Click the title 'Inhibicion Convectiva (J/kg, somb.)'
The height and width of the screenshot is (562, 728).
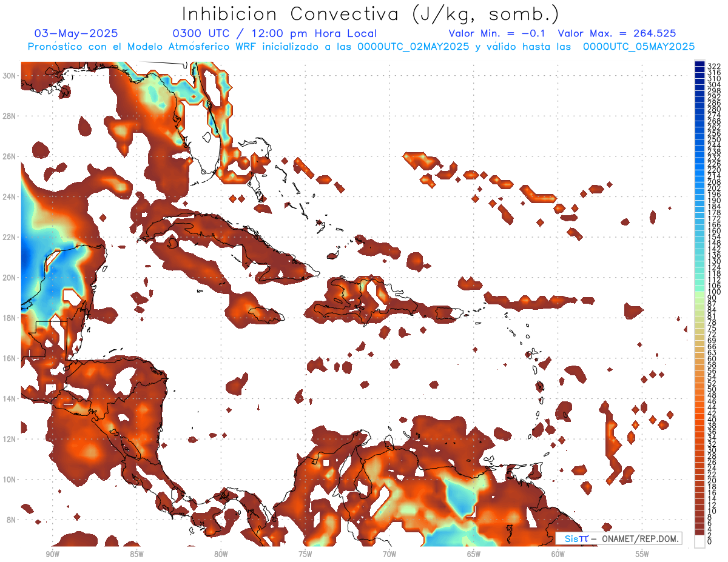click(x=371, y=14)
